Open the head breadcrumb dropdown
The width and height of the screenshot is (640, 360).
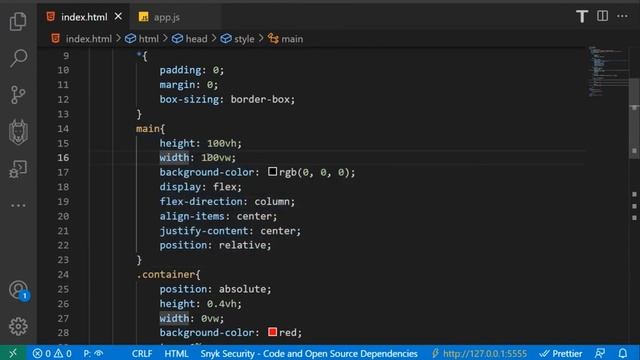[190, 39]
